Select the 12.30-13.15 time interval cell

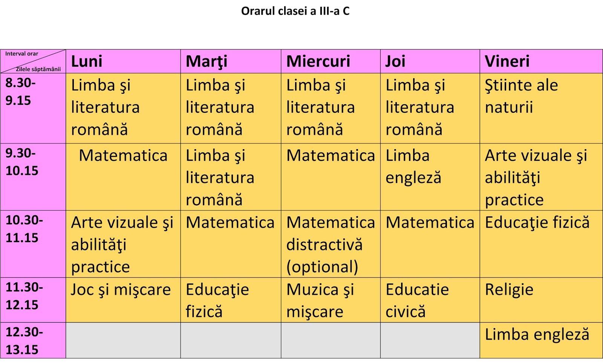coord(33,340)
